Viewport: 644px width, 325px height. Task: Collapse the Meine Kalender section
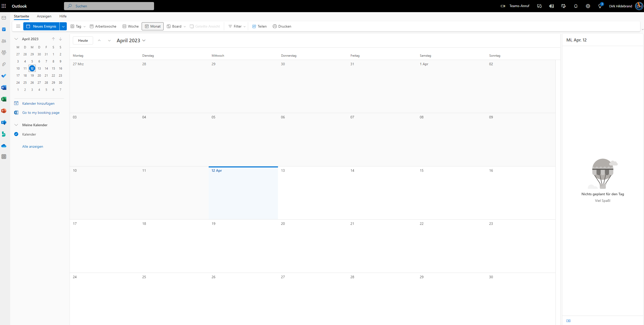[x=16, y=125]
